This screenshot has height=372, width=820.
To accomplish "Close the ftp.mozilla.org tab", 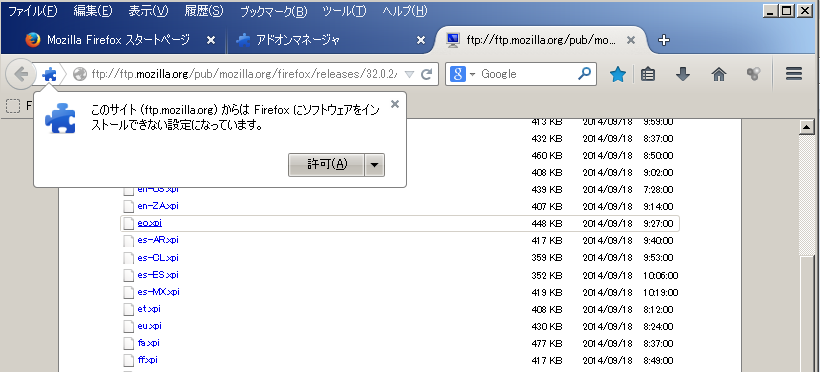I will click(631, 40).
